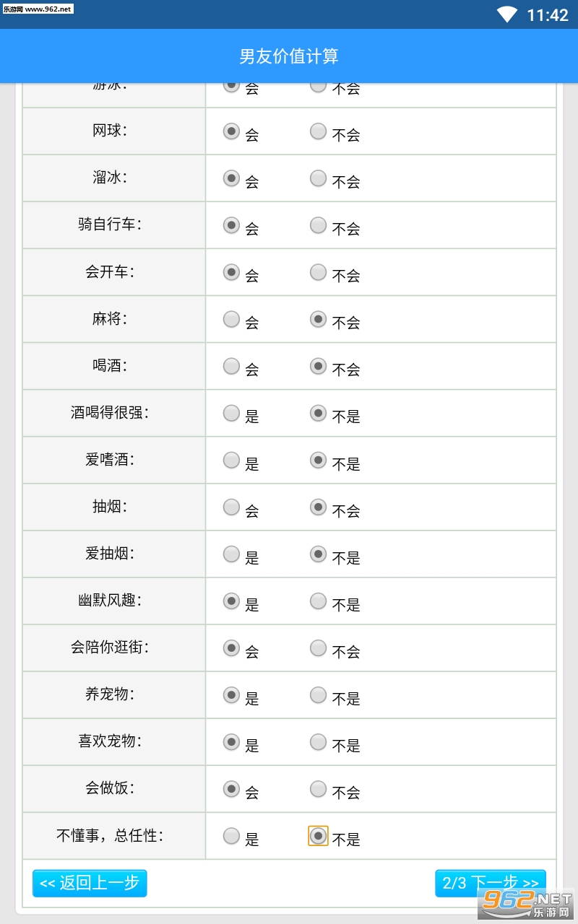Tap the Wi-Fi status icon
This screenshot has height=924, width=578.
click(x=507, y=14)
